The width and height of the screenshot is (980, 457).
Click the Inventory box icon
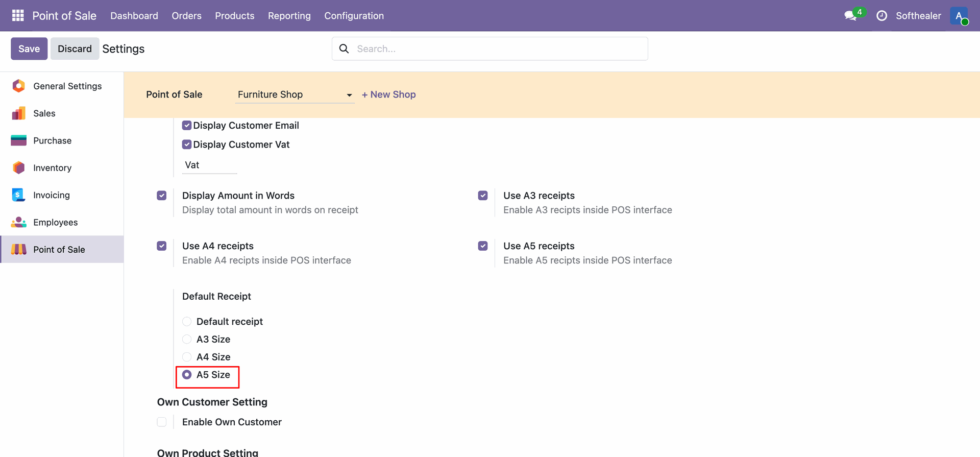19,167
